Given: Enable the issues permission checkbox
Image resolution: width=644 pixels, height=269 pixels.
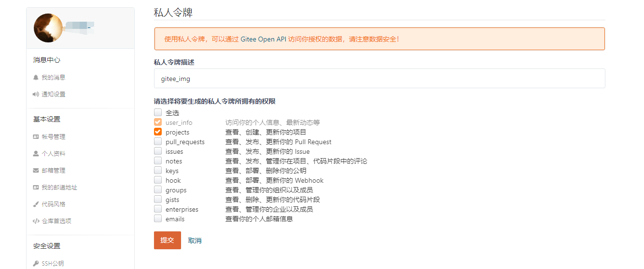Looking at the screenshot, I should coord(158,151).
